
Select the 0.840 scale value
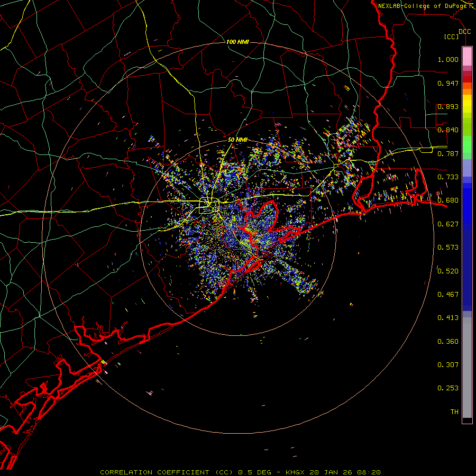448,130
